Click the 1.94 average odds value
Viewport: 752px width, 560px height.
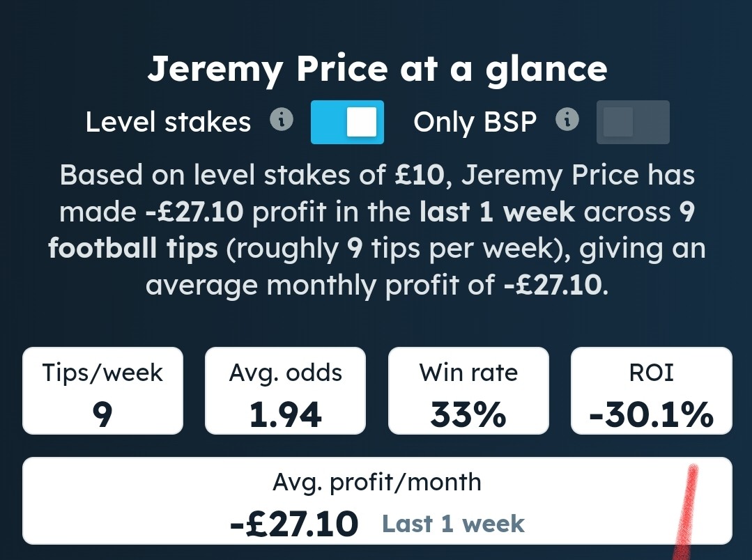click(285, 414)
